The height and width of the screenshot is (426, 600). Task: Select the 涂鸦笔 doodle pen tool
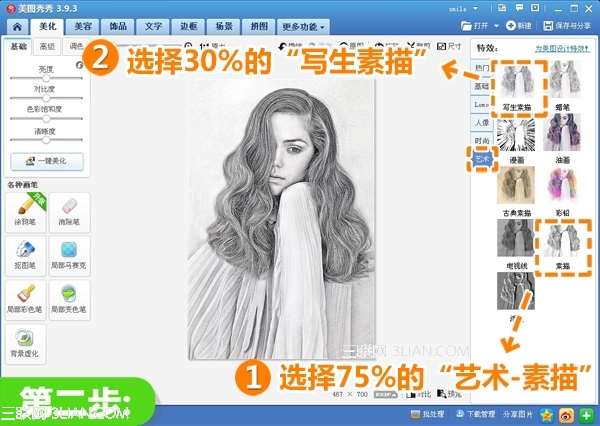(25, 212)
